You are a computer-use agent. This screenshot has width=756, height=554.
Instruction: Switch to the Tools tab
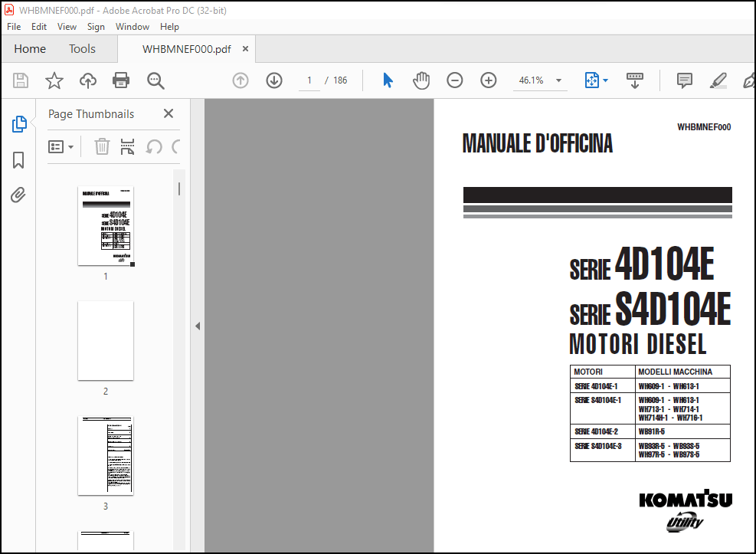point(82,49)
